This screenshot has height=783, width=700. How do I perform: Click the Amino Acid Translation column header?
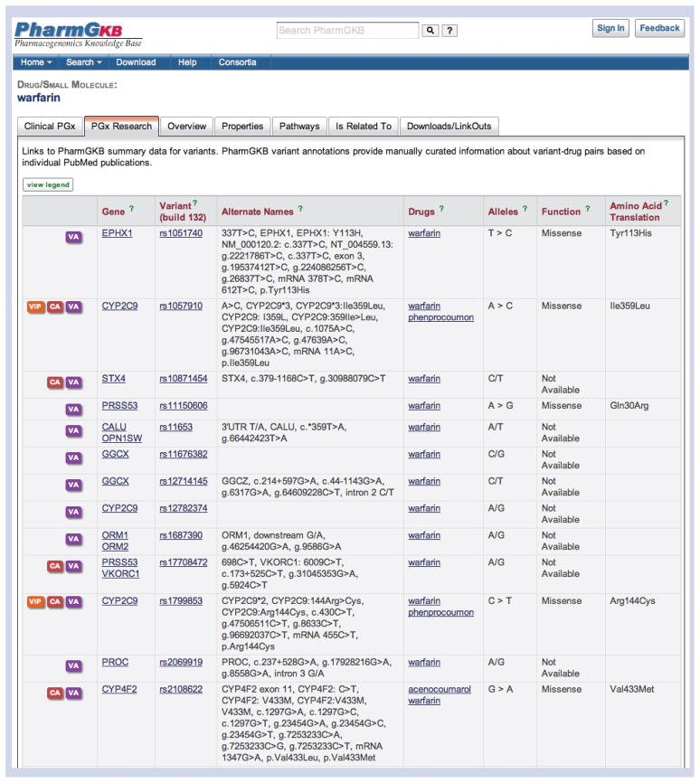point(635,212)
